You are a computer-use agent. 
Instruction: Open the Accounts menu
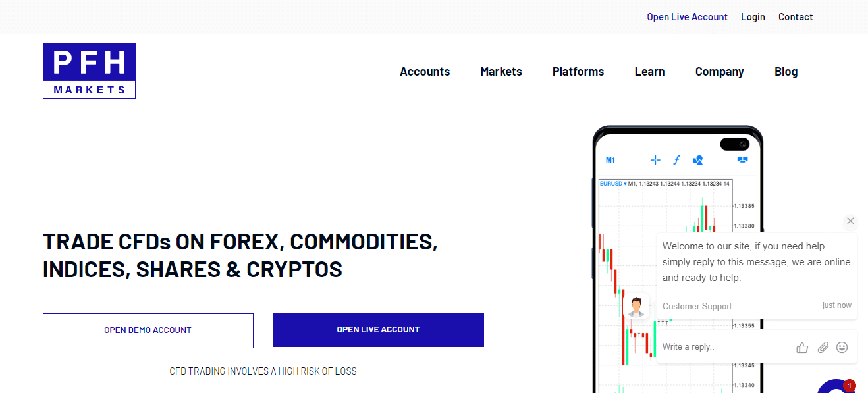pyautogui.click(x=425, y=72)
